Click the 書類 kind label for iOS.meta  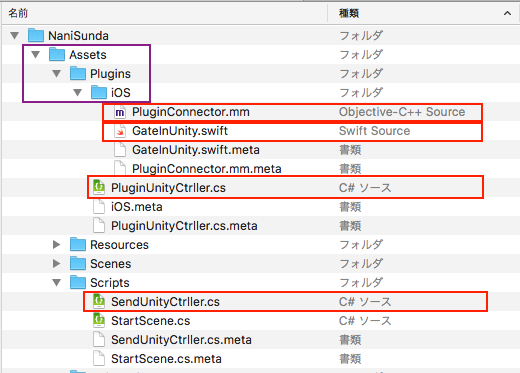[350, 207]
